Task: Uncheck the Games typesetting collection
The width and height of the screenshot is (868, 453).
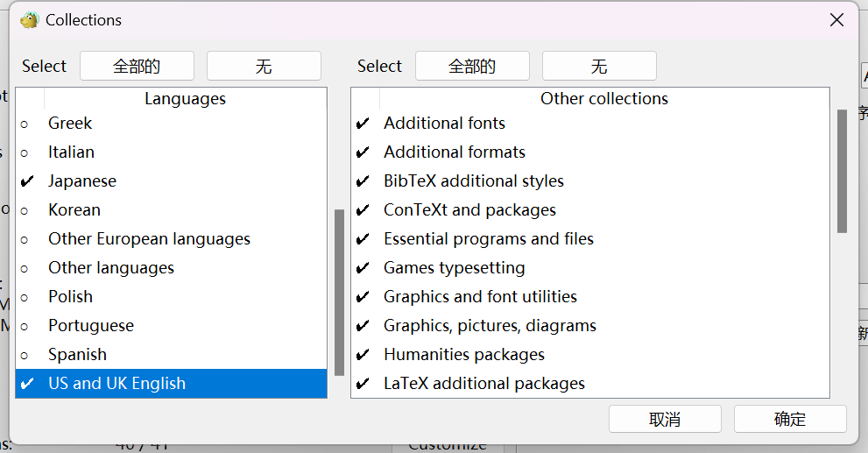Action: coord(363,268)
